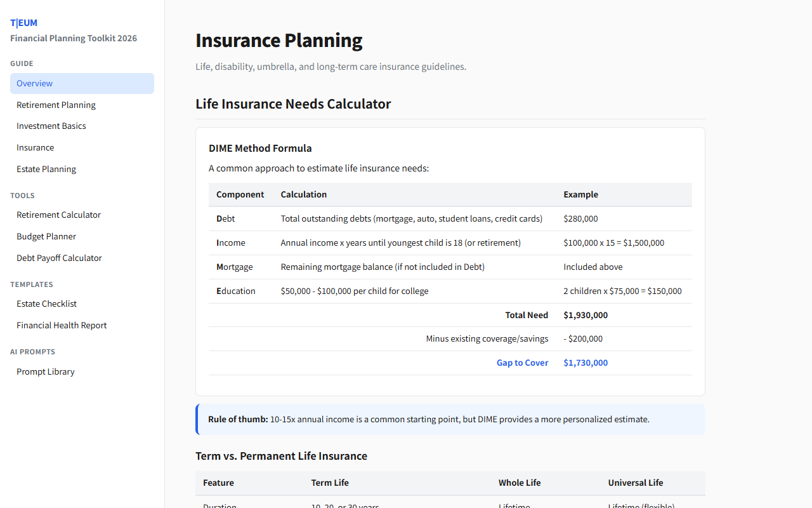Image resolution: width=812 pixels, height=508 pixels.
Task: Open the Budget Planner
Action: (x=46, y=236)
